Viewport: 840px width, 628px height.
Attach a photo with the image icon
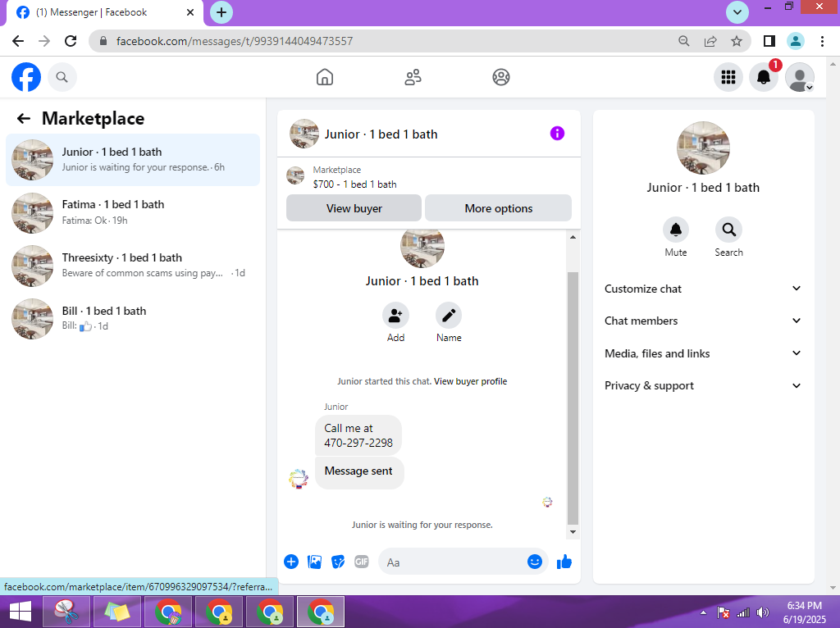pyautogui.click(x=314, y=562)
